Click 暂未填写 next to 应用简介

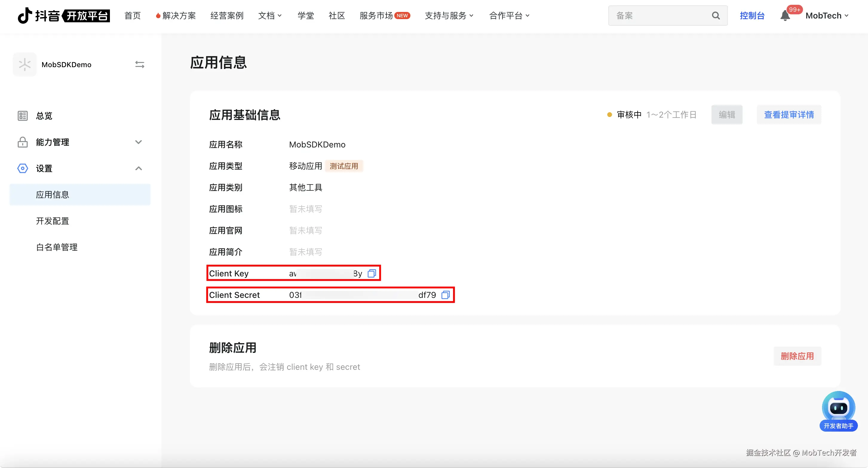pos(306,252)
